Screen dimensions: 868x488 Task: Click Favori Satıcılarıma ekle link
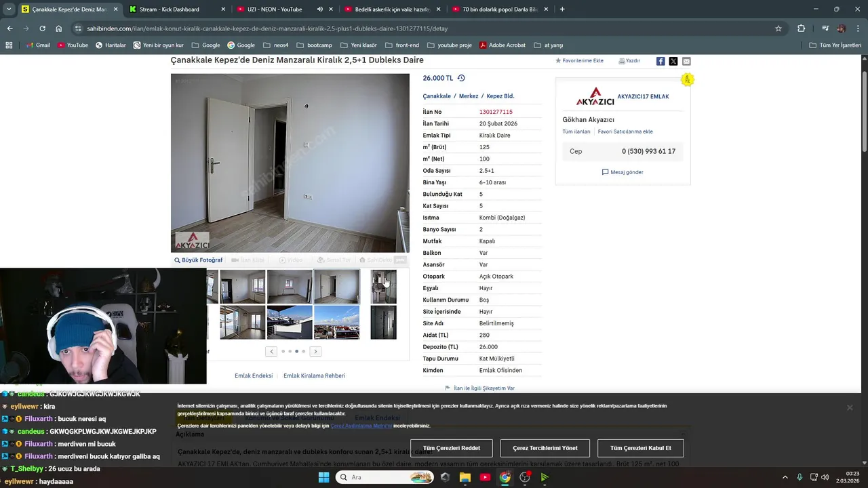pos(625,131)
